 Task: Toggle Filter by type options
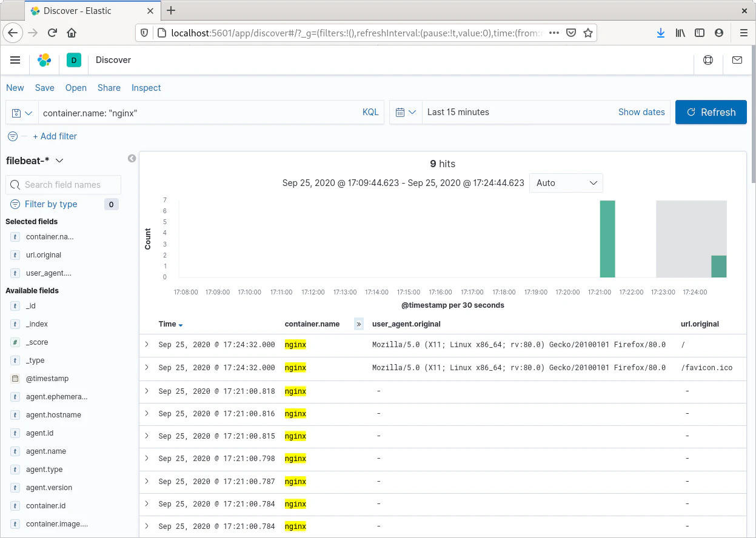pyautogui.click(x=51, y=204)
